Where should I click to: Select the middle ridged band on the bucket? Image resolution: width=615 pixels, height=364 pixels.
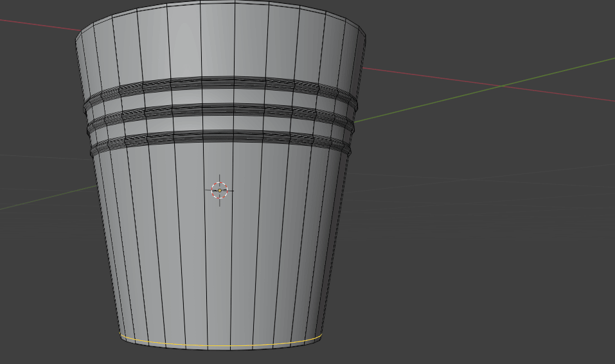coord(218,110)
